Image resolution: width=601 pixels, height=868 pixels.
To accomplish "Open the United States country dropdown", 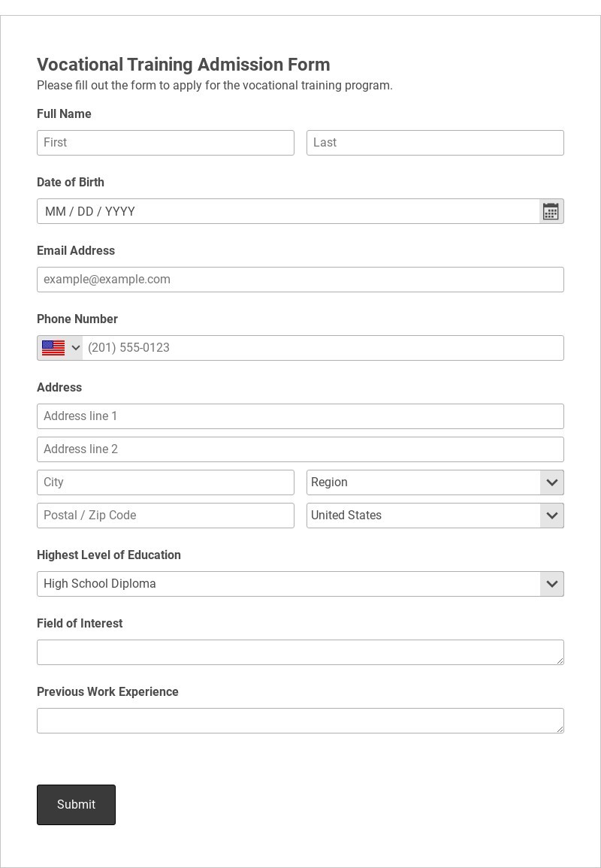I will 435,516.
